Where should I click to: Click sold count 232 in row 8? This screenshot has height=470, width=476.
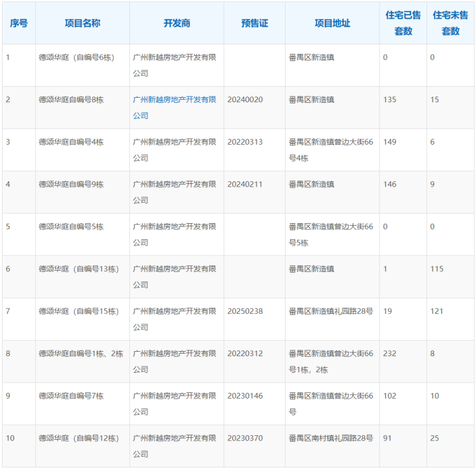[x=390, y=354]
